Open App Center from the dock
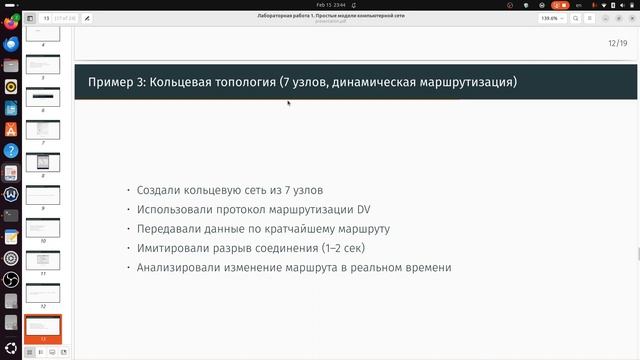This screenshot has width=640, height=360. (11, 130)
